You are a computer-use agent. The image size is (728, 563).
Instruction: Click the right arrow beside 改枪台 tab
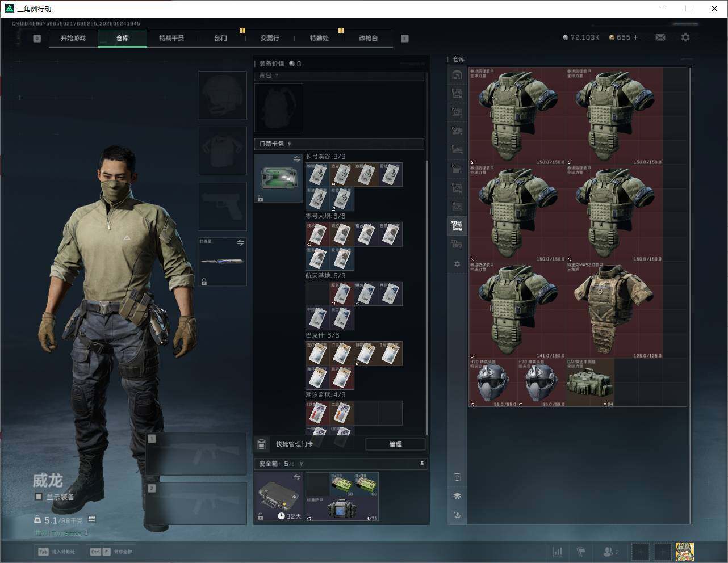[405, 39]
